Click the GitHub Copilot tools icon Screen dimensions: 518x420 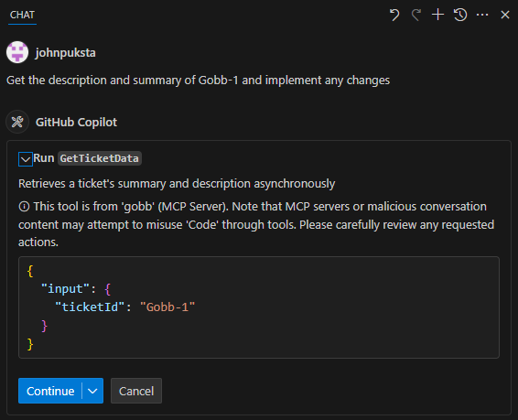(x=17, y=122)
